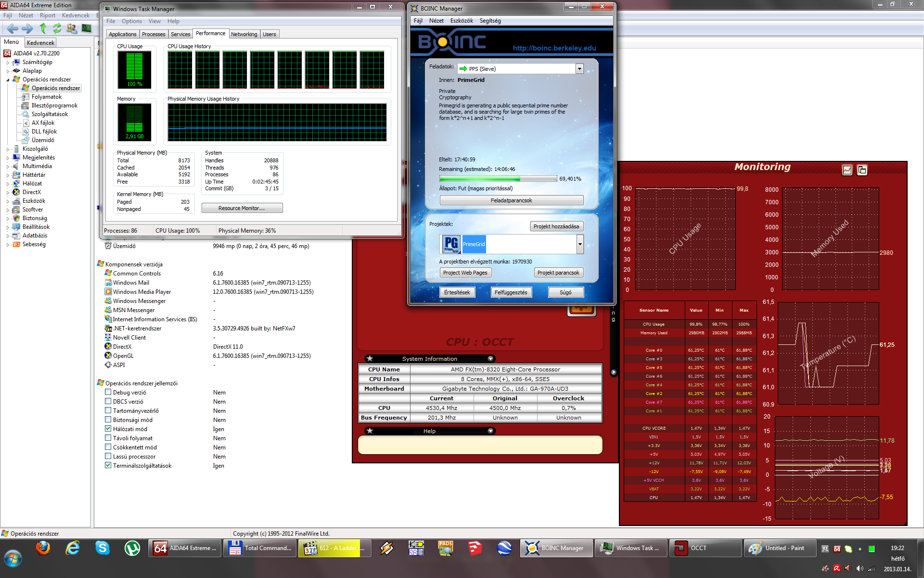Switch to the Kedvencek tab in AIDA64
Viewport: 924px width, 578px height.
40,43
